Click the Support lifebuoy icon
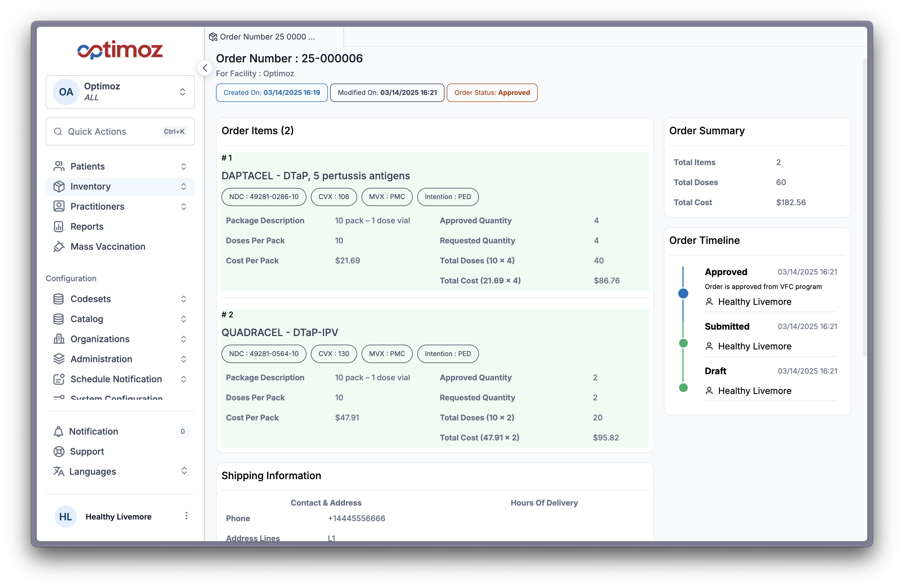904x588 pixels. 59,451
